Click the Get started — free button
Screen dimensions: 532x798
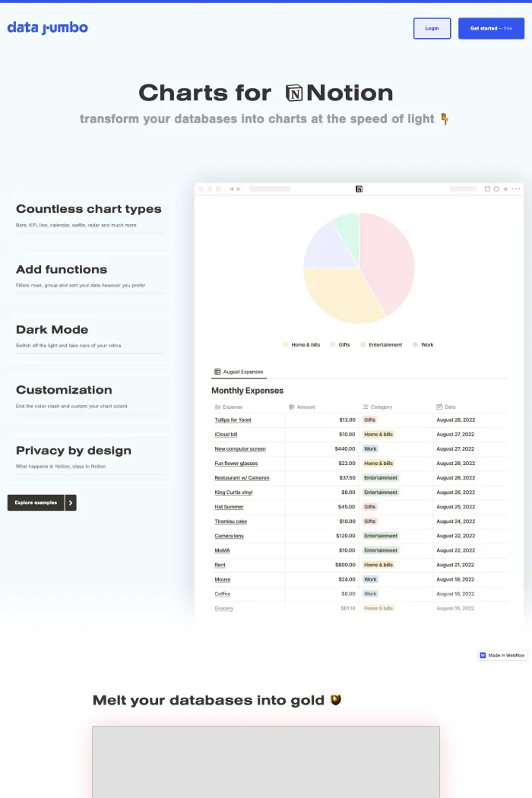[491, 28]
